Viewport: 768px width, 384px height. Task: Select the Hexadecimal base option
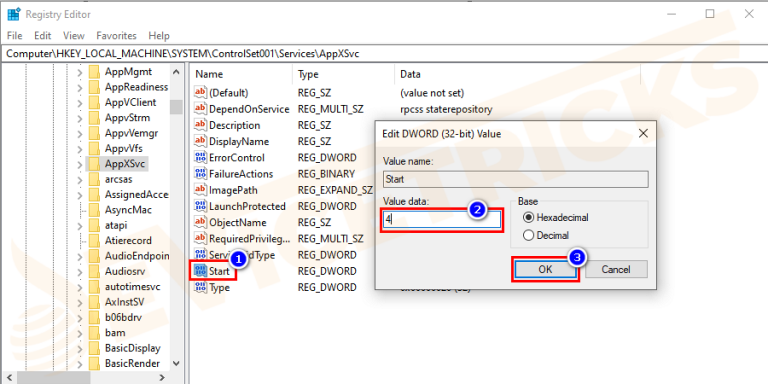pyautogui.click(x=556, y=217)
